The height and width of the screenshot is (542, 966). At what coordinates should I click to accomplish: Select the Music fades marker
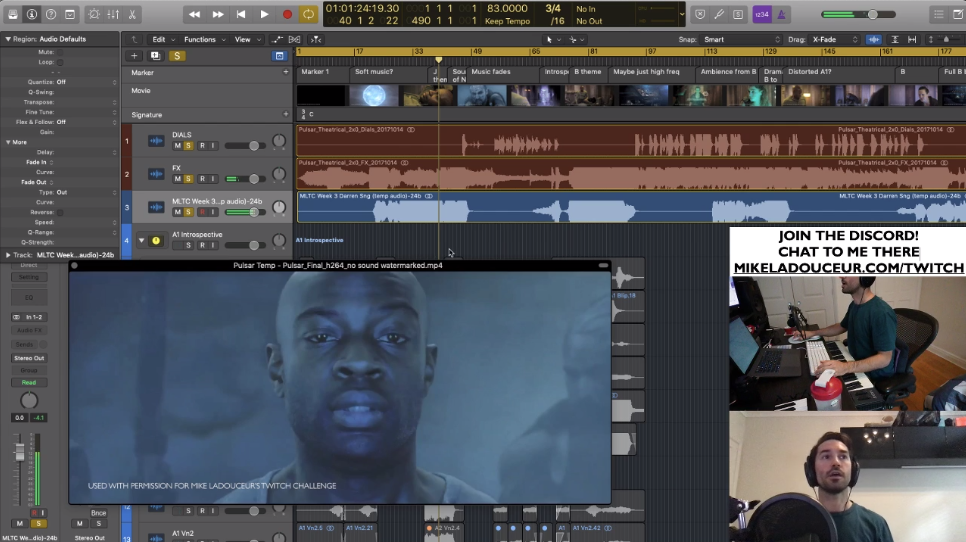pyautogui.click(x=491, y=71)
